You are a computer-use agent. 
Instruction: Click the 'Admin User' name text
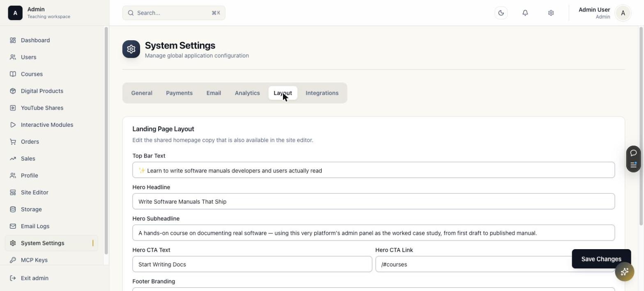click(x=594, y=9)
